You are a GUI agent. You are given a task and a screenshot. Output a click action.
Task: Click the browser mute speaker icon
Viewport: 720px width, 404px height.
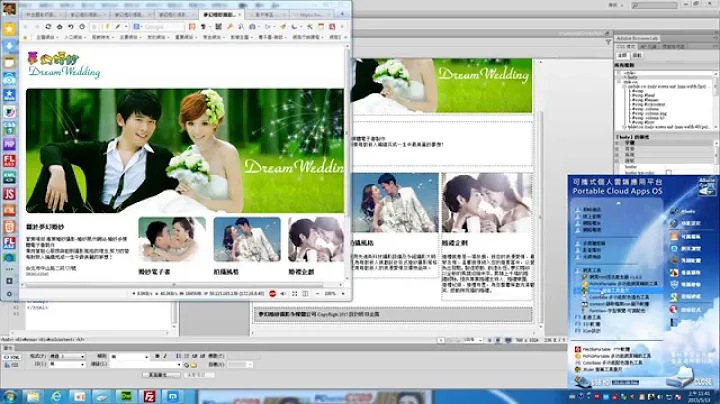coord(283,293)
